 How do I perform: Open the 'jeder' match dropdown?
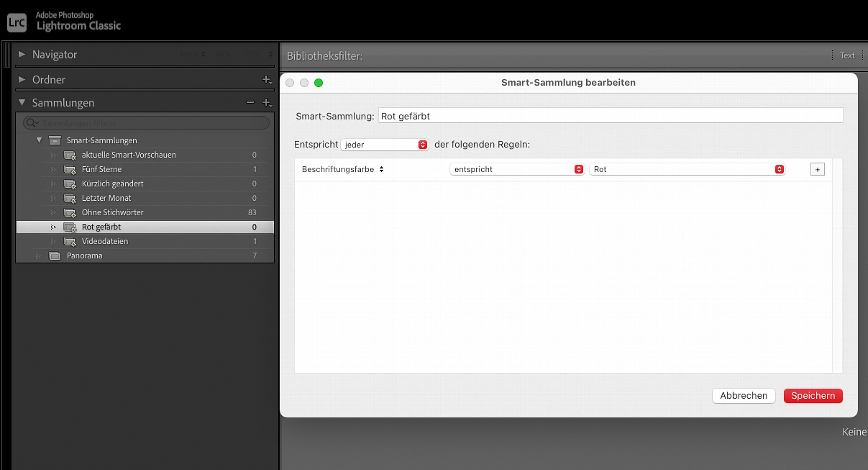(x=385, y=145)
